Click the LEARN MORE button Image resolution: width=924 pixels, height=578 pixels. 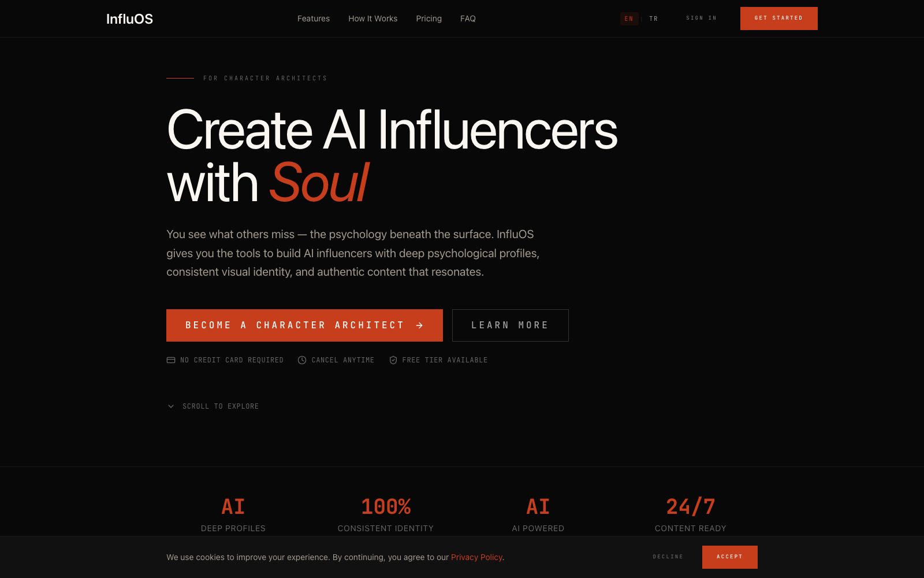coord(510,325)
